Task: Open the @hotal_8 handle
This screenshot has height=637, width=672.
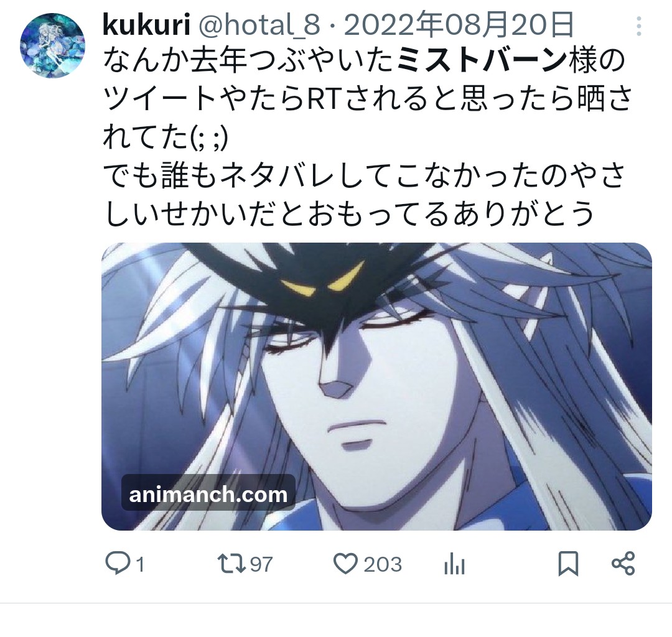Action: [259, 25]
